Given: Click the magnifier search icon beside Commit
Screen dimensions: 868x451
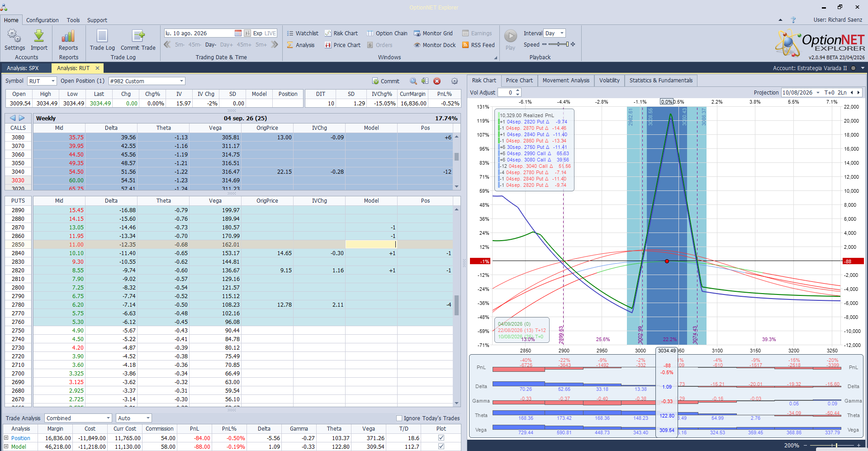Looking at the screenshot, I should tap(413, 81).
